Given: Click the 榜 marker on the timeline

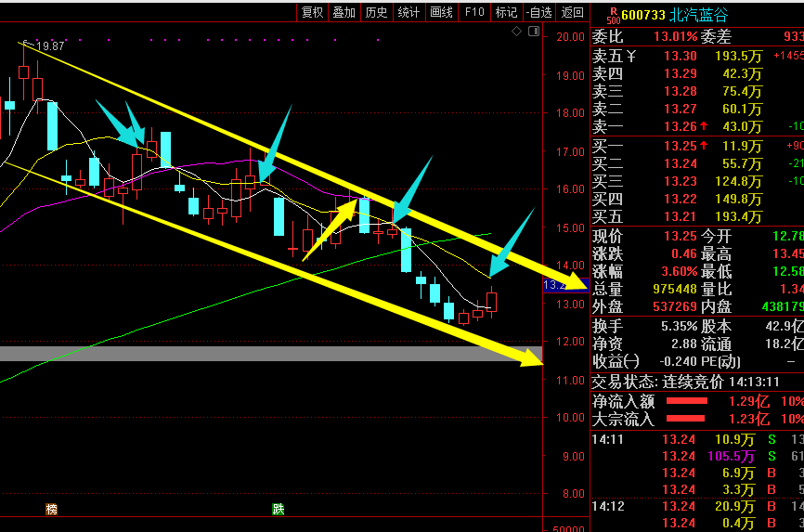Looking at the screenshot, I should click(51, 510).
